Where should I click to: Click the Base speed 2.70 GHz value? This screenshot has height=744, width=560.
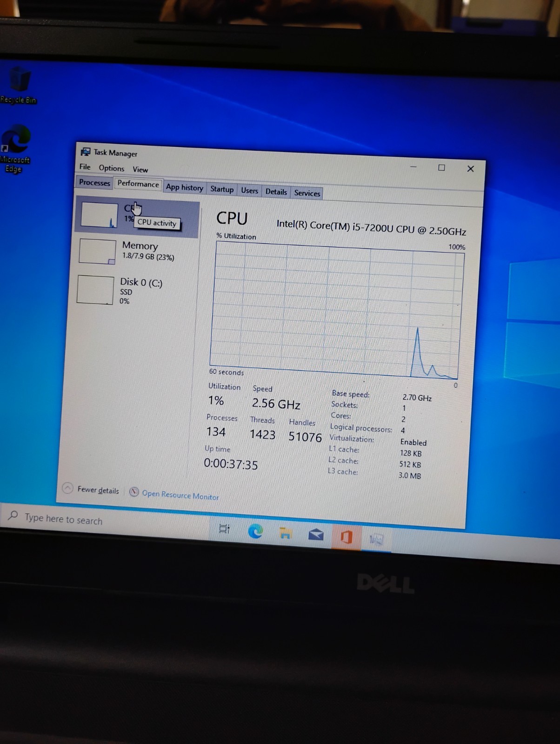coord(417,398)
